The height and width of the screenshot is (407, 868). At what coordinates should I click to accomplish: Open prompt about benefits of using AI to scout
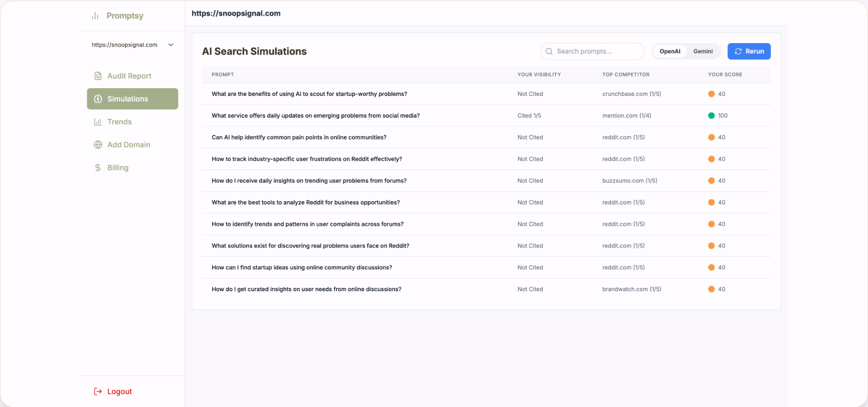point(309,94)
